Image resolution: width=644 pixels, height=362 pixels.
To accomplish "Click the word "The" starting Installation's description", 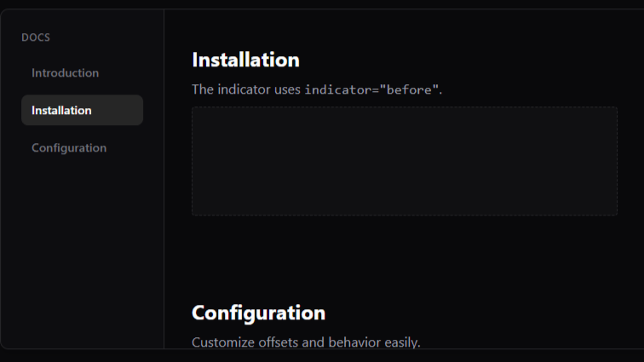I will 202,89.
